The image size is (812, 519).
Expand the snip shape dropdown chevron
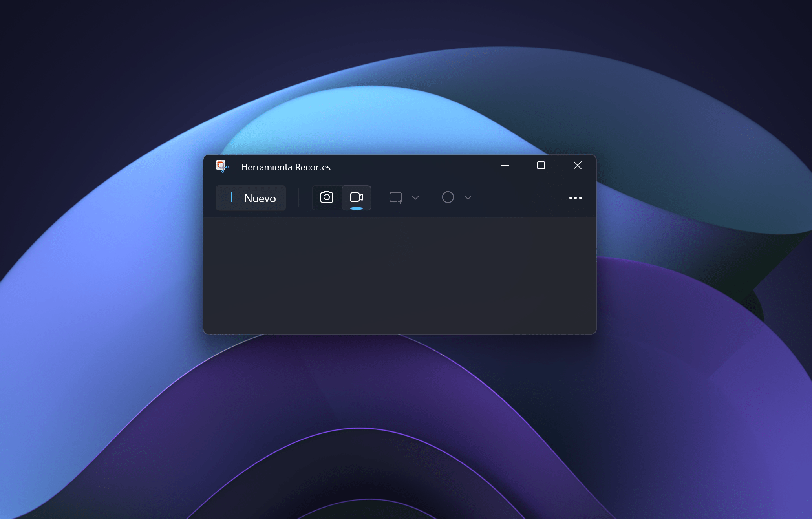pyautogui.click(x=415, y=197)
